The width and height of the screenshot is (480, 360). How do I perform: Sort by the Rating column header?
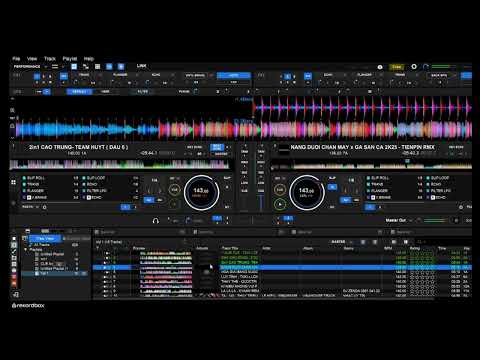click(415, 248)
